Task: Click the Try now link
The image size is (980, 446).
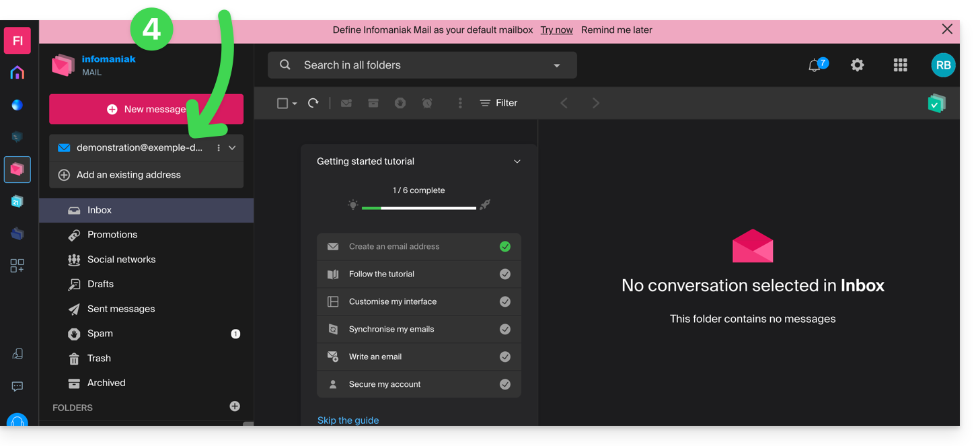Action: [556, 30]
